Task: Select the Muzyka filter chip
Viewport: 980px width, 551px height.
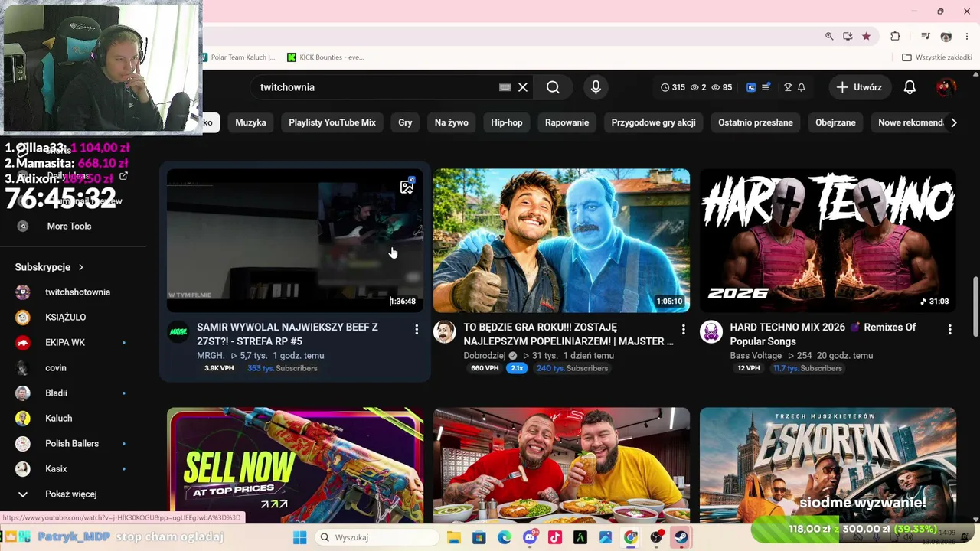Action: (x=250, y=122)
